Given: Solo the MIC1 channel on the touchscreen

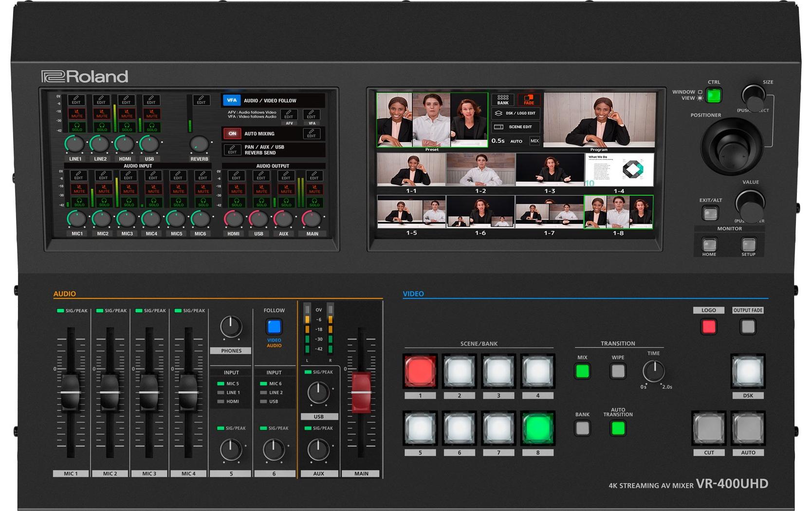Looking at the screenshot, I should 79,202.
